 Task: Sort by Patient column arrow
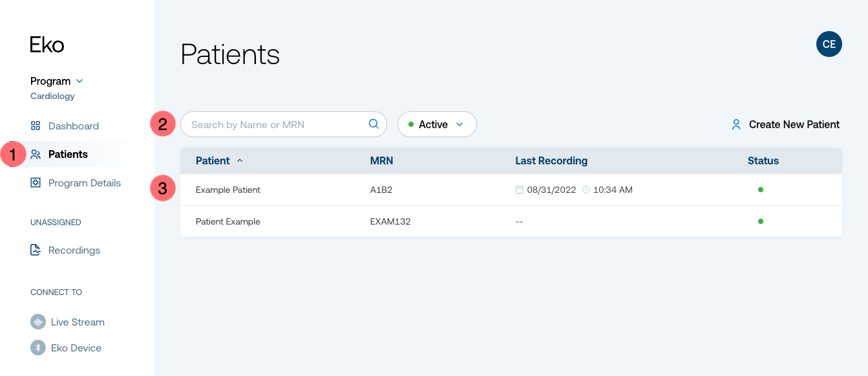(x=240, y=160)
